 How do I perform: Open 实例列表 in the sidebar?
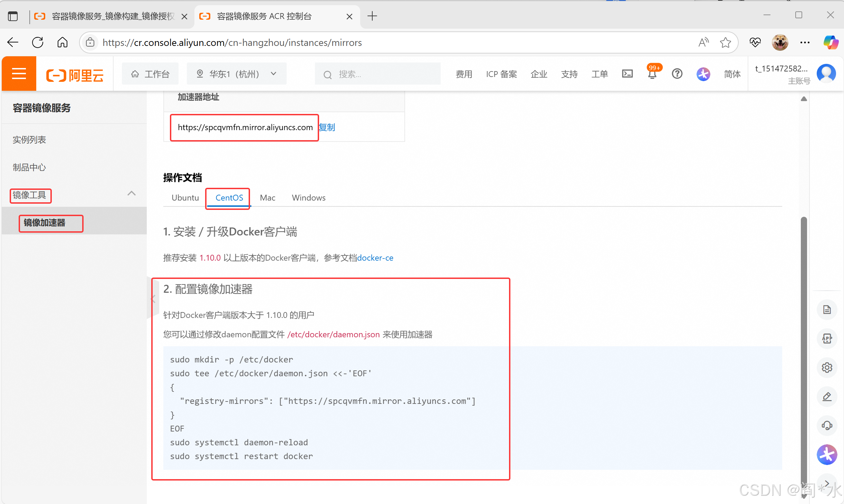[29, 140]
